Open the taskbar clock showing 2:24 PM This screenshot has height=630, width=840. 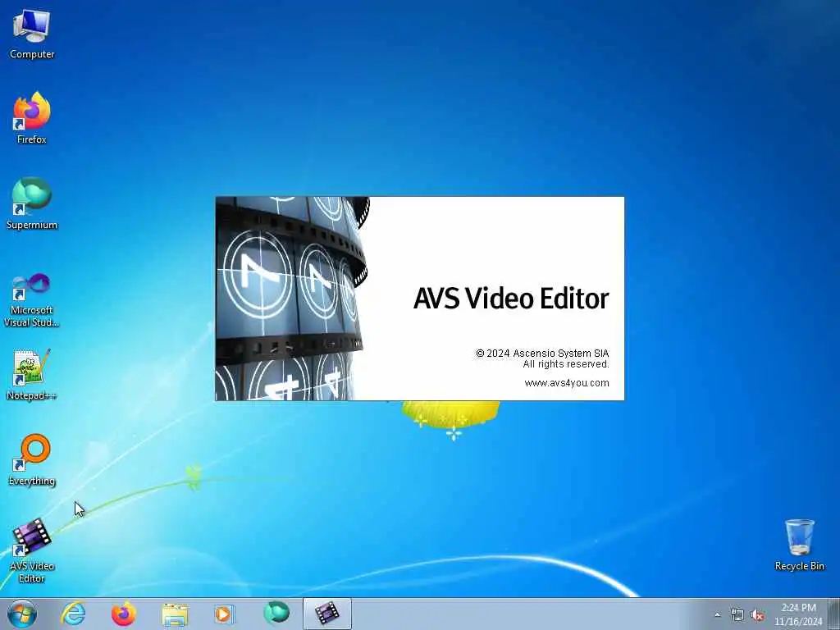798,614
